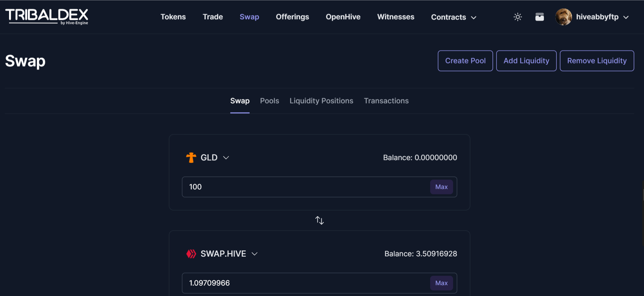This screenshot has width=644, height=296.
Task: Toggle the light/dark theme sun icon
Action: coord(517,17)
